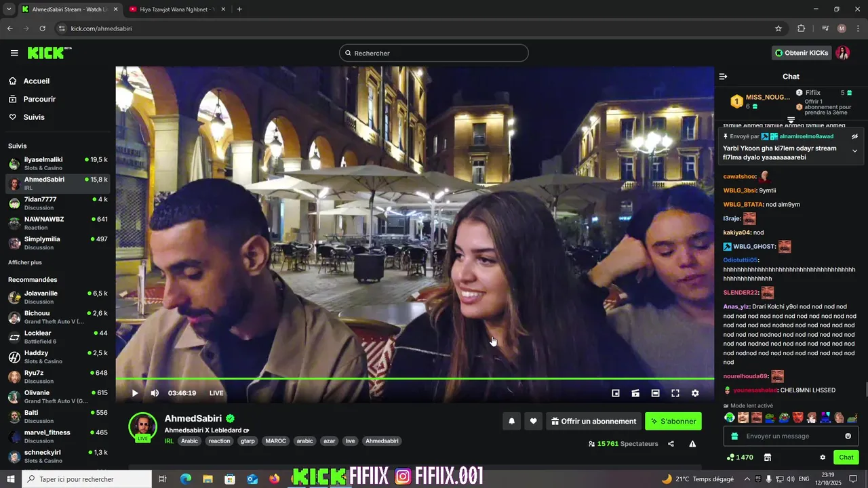
Task: Expand the pinned message chevron
Action: pos(854,151)
